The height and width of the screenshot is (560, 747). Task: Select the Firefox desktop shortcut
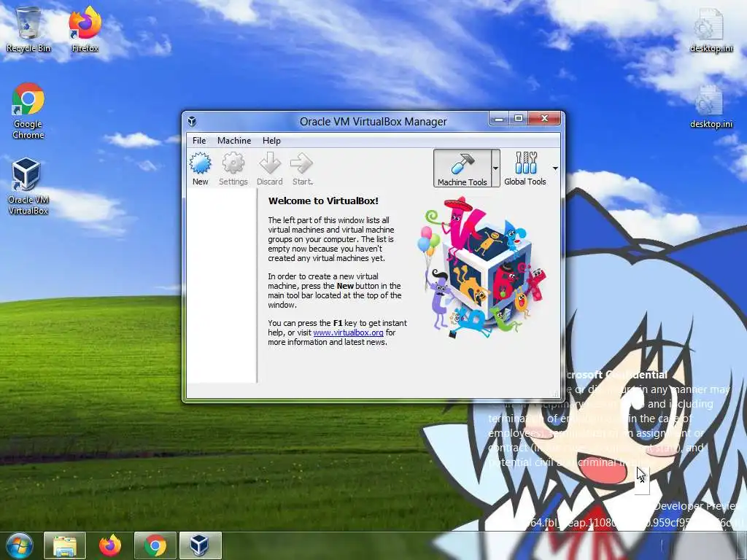(85, 29)
